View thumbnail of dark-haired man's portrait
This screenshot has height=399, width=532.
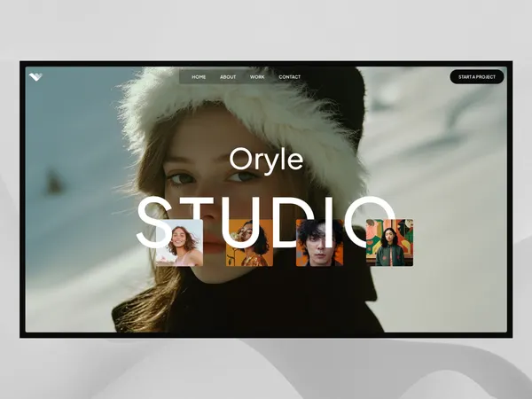[319, 243]
